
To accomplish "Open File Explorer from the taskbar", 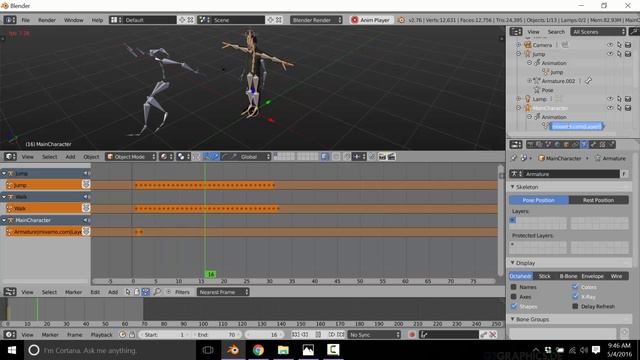I will tap(283, 350).
